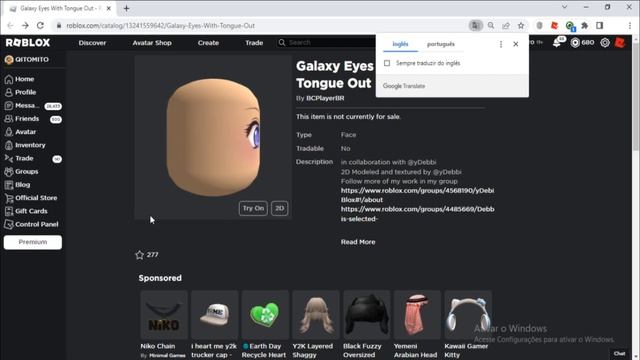This screenshot has height=360, width=640.
Task: Click the red Roblox extension icon
Action: [x=554, y=25]
